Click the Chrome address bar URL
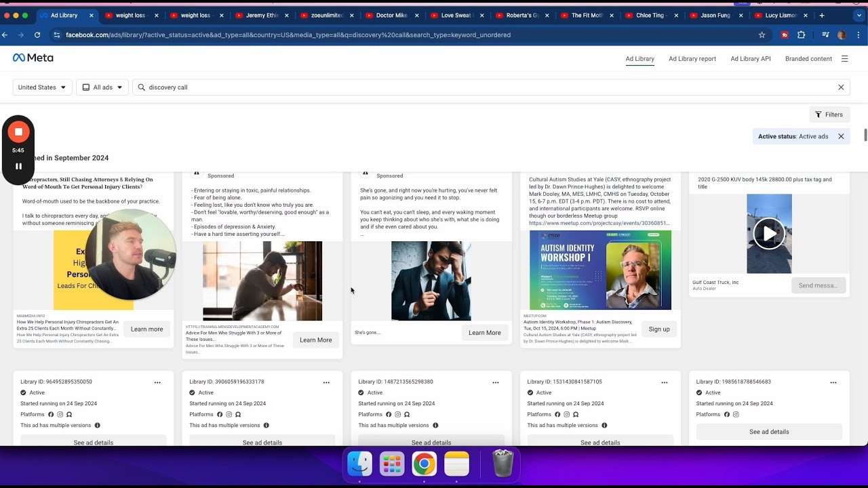Image resolution: width=868 pixels, height=488 pixels. point(288,35)
